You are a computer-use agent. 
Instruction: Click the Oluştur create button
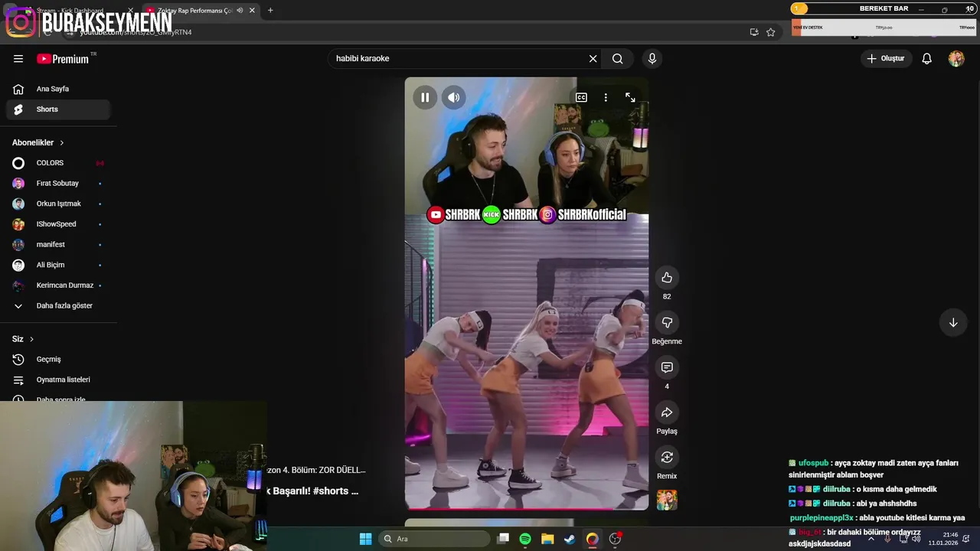(886, 59)
